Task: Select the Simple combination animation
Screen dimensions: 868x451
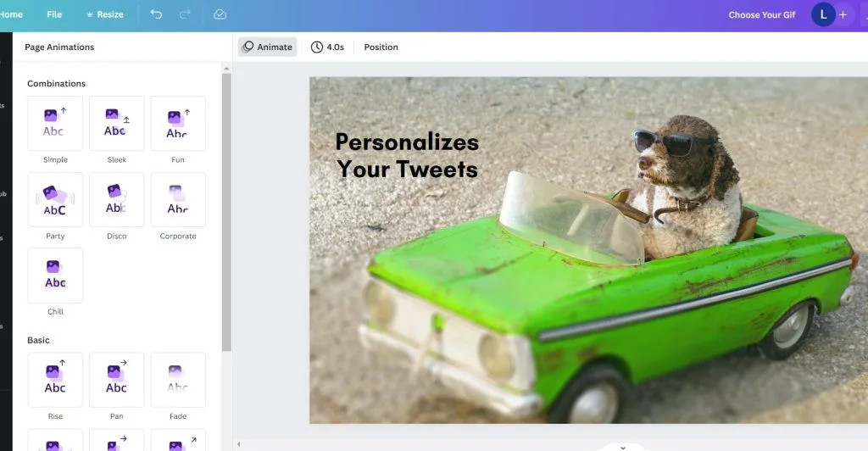Action: coord(55,124)
